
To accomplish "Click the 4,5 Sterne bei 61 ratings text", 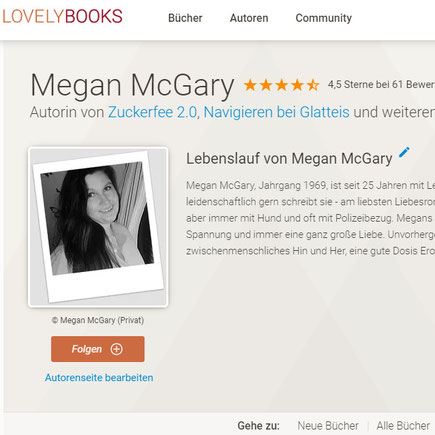I will click(x=381, y=85).
